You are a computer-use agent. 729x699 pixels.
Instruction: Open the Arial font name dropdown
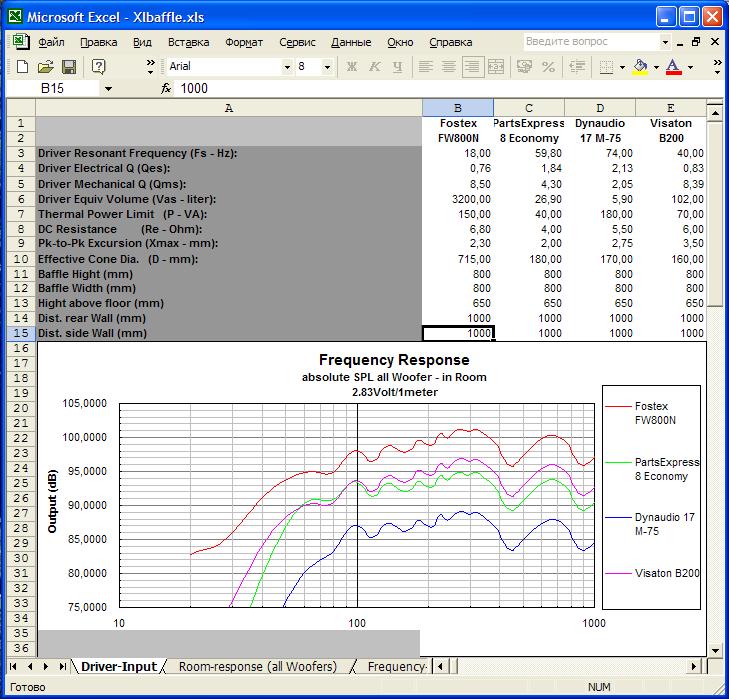click(x=287, y=67)
